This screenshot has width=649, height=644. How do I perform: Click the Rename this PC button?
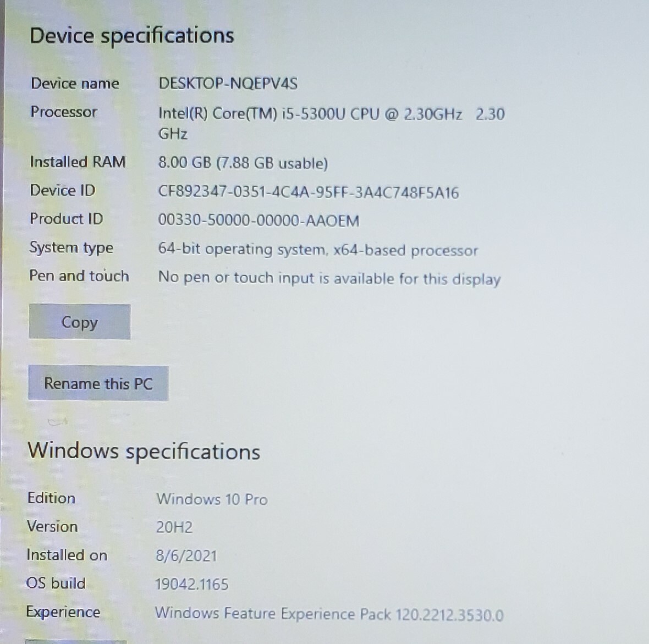coord(98,383)
